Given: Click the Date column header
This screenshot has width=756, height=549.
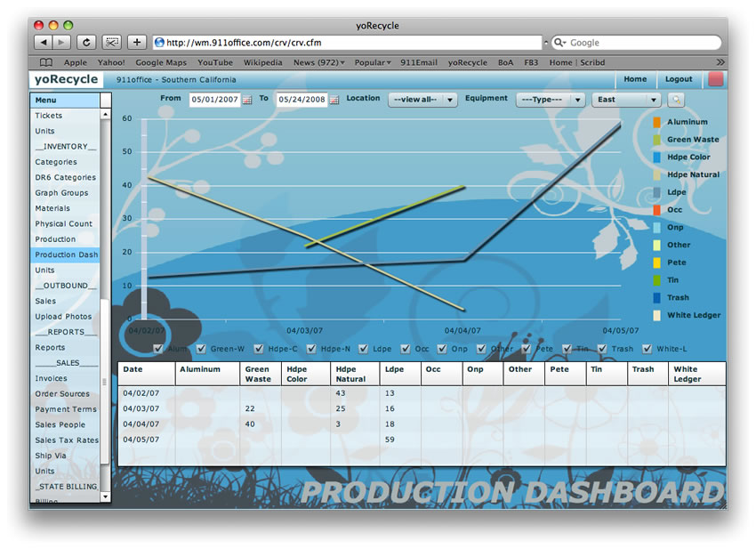Looking at the screenshot, I should (147, 374).
